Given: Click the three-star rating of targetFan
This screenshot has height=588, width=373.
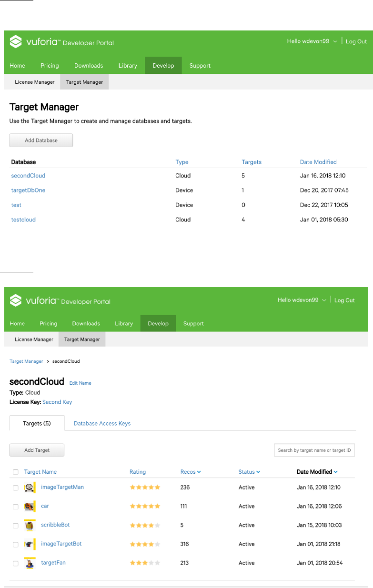Looking at the screenshot, I should tap(145, 563).
